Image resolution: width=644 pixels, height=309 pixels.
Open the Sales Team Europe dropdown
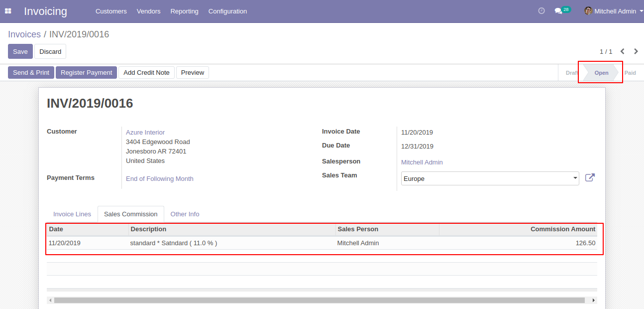pyautogui.click(x=490, y=178)
